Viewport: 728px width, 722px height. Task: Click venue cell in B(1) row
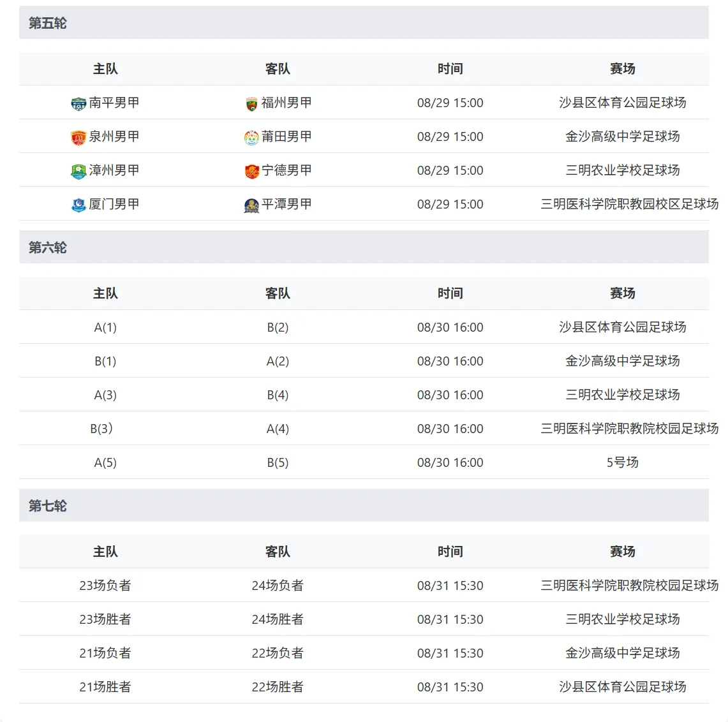(623, 361)
